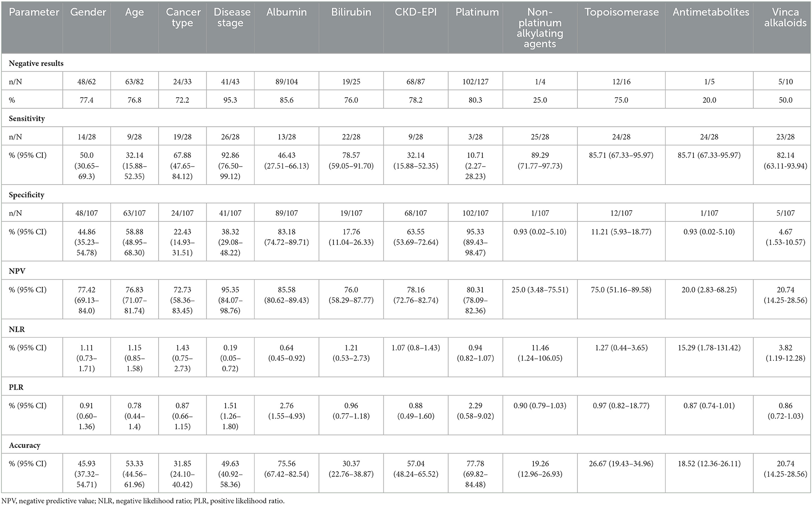
Task: Click the 15.29 (1.78-131.42) NLR cell
Action: click(x=709, y=357)
